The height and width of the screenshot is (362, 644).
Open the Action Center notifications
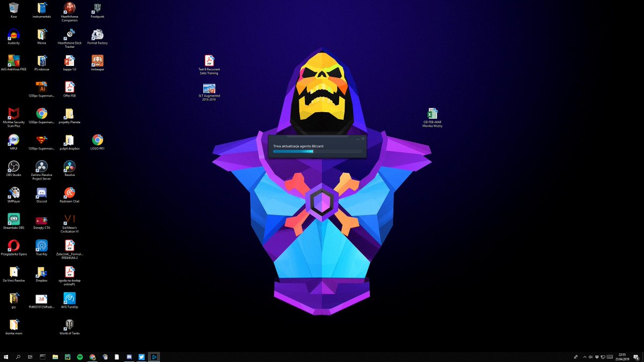tap(635, 357)
